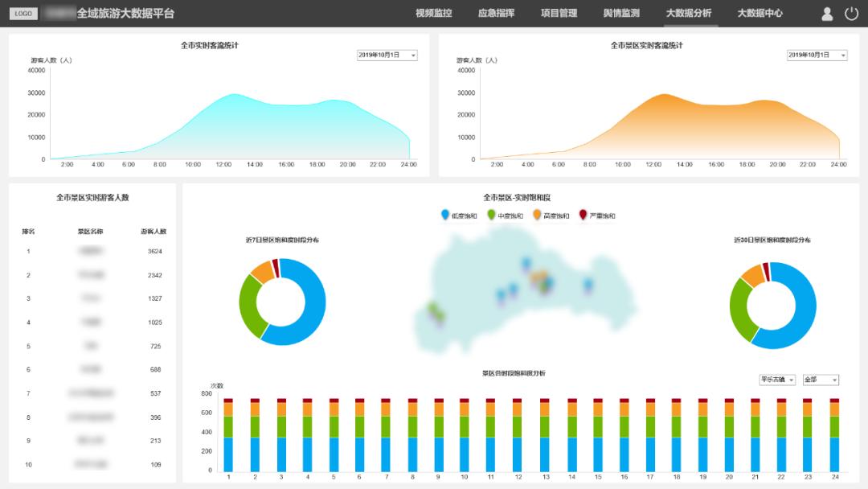
Task: Click visitor count 537 in ranking
Action: pyautogui.click(x=156, y=393)
